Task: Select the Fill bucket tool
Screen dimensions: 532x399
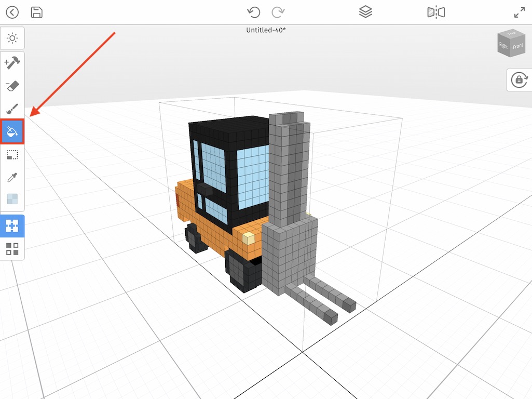Action: (x=12, y=131)
